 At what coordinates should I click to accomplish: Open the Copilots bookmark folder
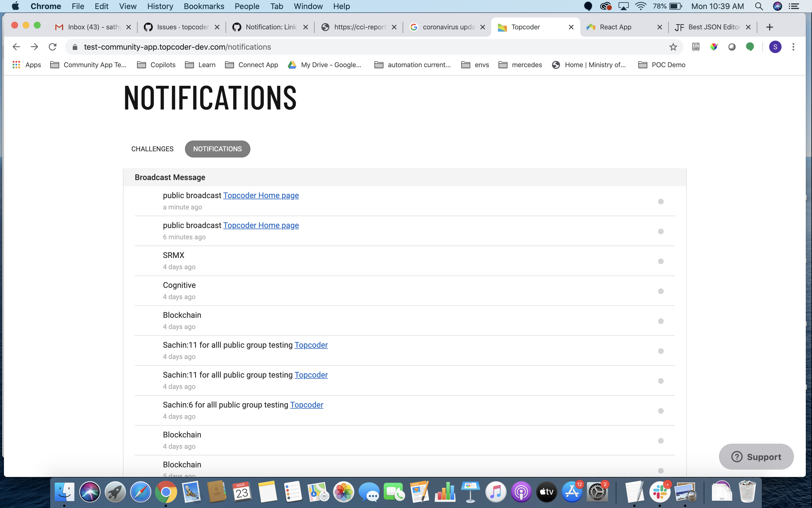tap(156, 65)
